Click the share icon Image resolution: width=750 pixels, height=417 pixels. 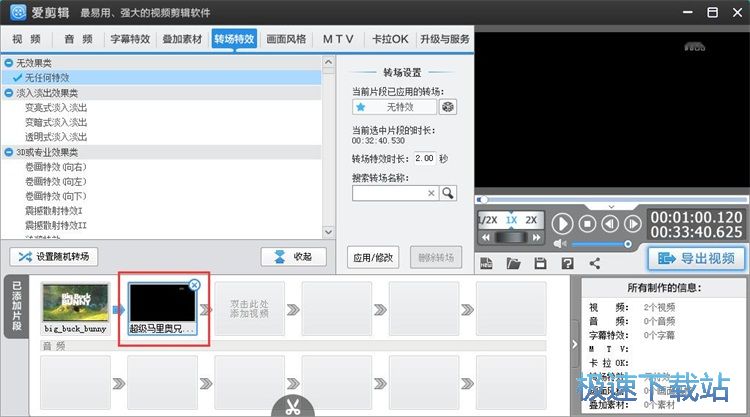(x=595, y=263)
